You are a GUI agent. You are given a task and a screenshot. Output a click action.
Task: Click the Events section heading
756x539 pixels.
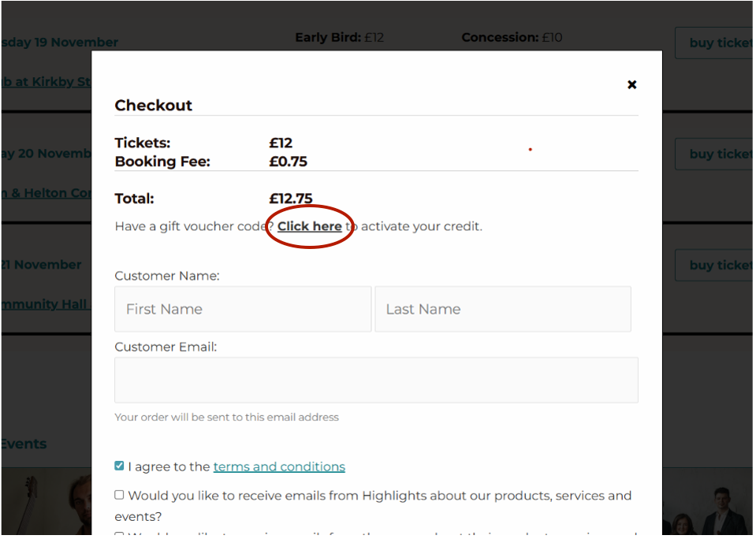tap(24, 444)
